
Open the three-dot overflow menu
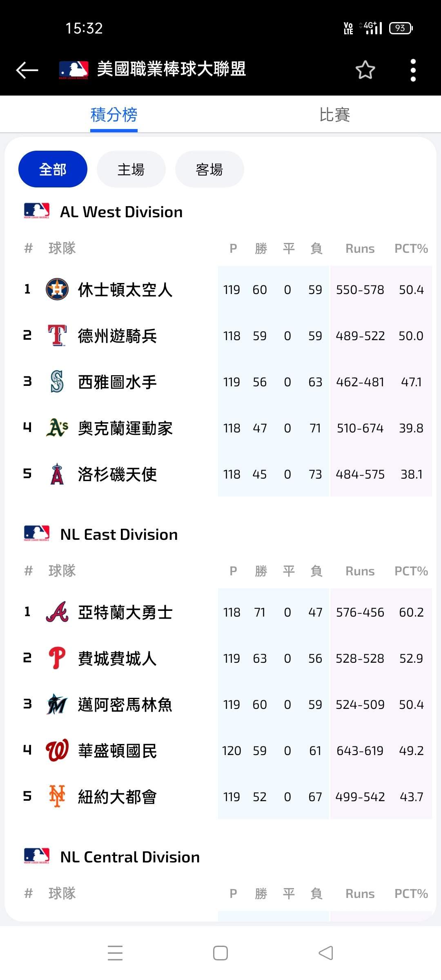(413, 70)
